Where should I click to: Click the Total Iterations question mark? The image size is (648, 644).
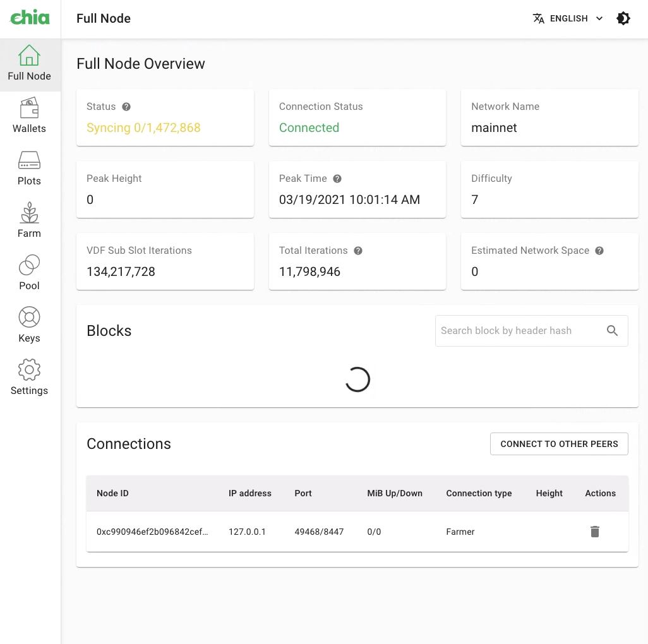point(357,251)
